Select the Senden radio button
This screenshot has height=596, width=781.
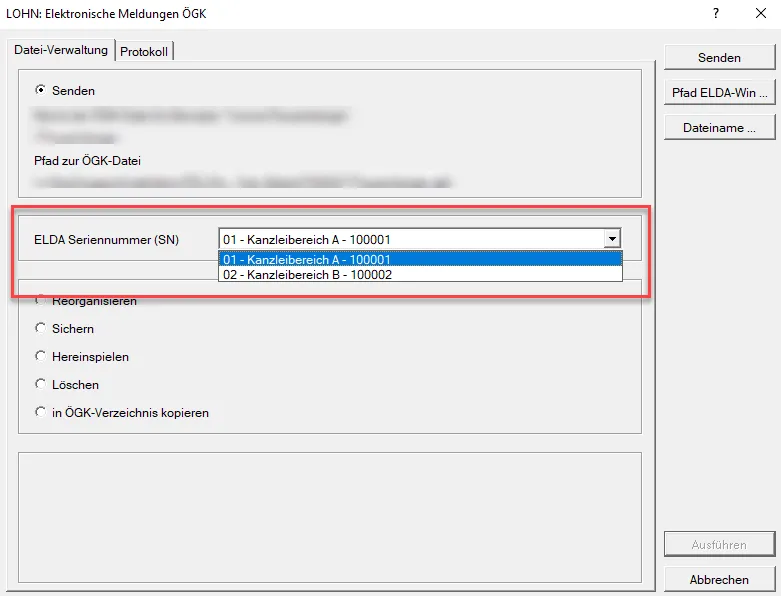(x=40, y=90)
